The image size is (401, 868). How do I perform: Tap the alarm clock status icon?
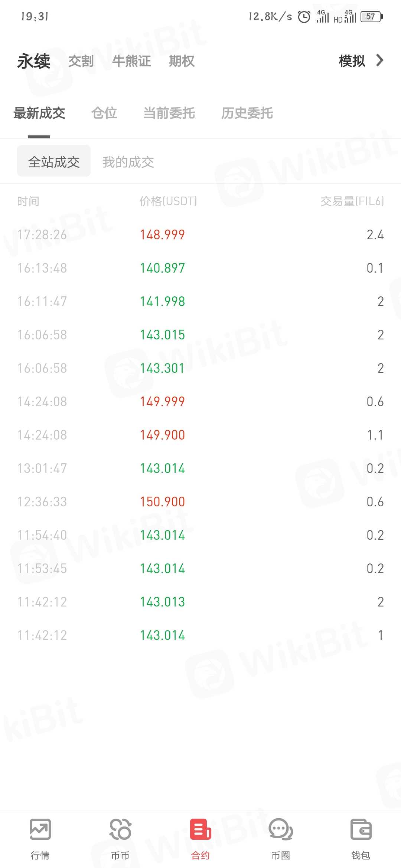click(304, 17)
